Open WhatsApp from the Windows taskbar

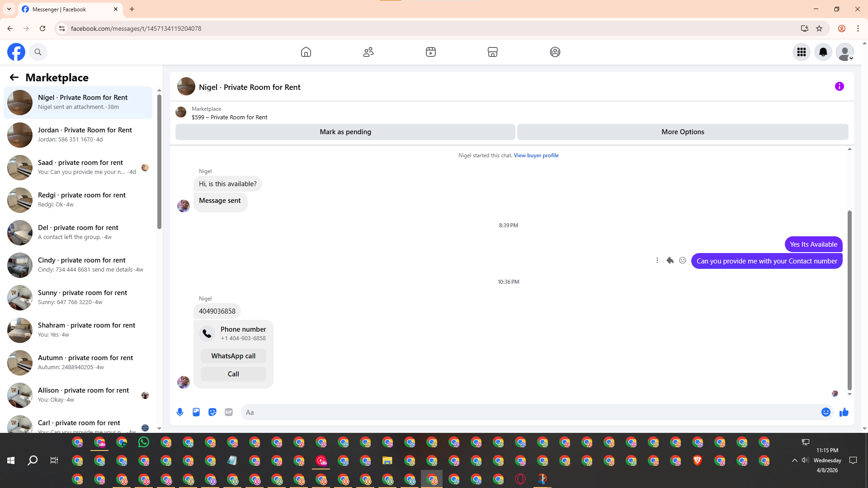pyautogui.click(x=144, y=442)
